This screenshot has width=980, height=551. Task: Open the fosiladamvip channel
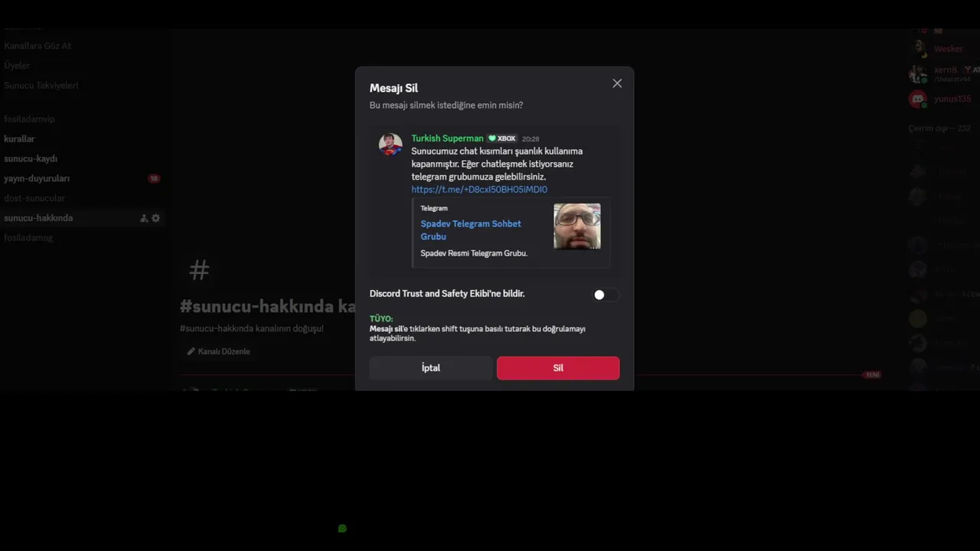(29, 119)
